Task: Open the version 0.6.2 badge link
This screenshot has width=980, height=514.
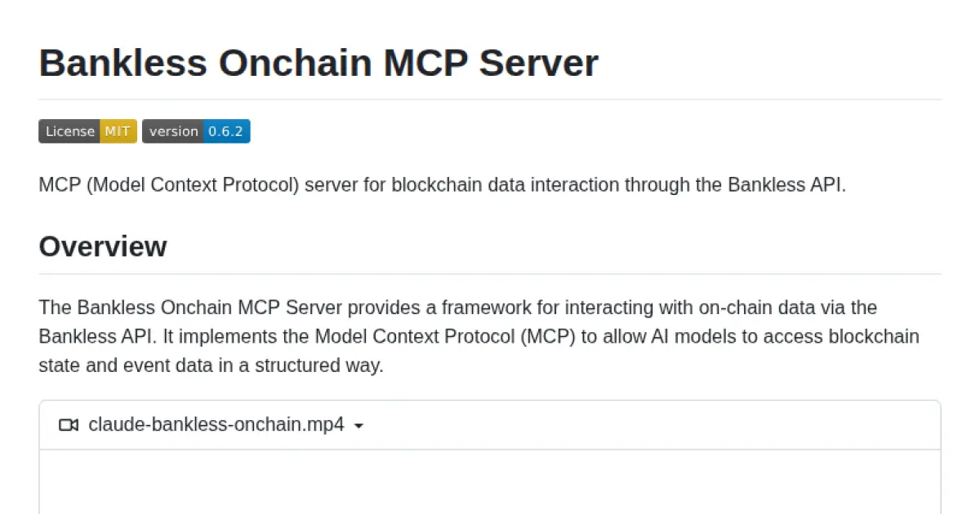Action: pyautogui.click(x=196, y=131)
